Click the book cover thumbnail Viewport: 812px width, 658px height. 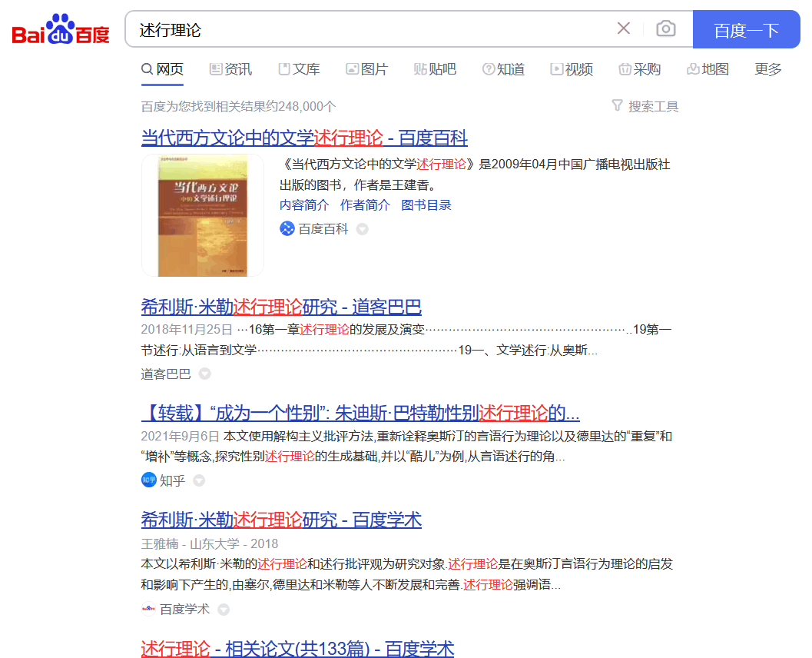pos(203,215)
